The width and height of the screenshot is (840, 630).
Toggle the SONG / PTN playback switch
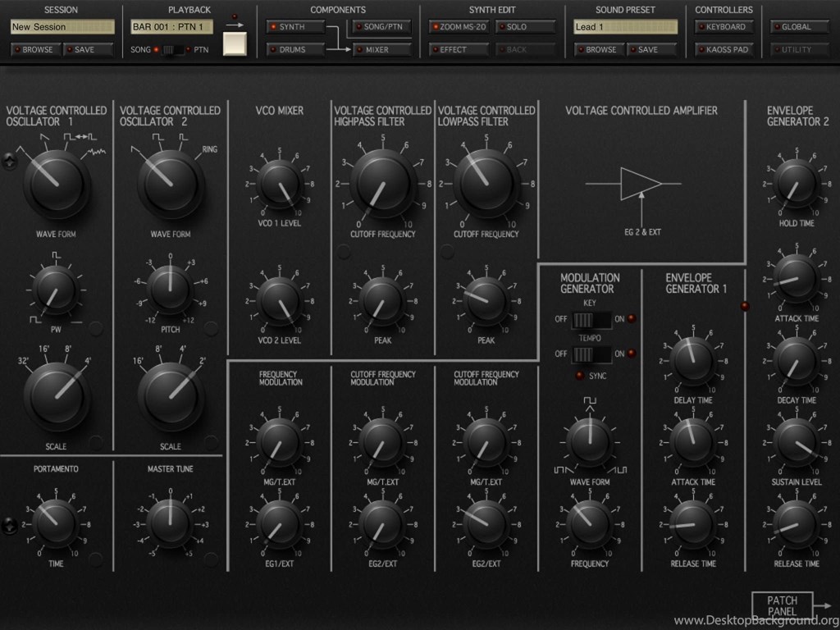(x=172, y=50)
